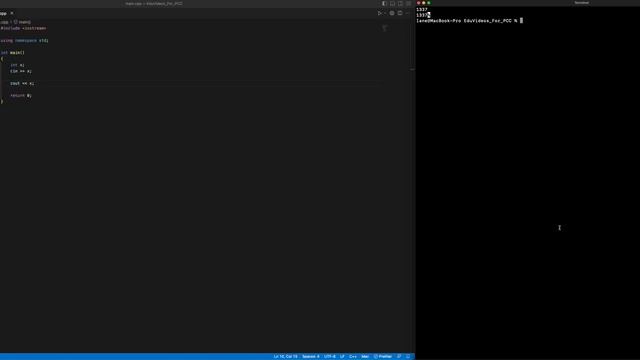
Task: Toggle the bottom panel layout icon
Action: click(392, 3)
